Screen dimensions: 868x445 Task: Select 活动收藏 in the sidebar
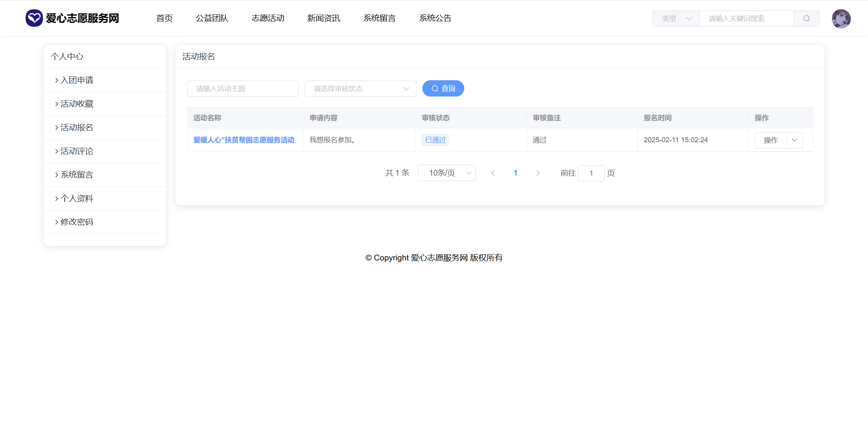pyautogui.click(x=77, y=104)
